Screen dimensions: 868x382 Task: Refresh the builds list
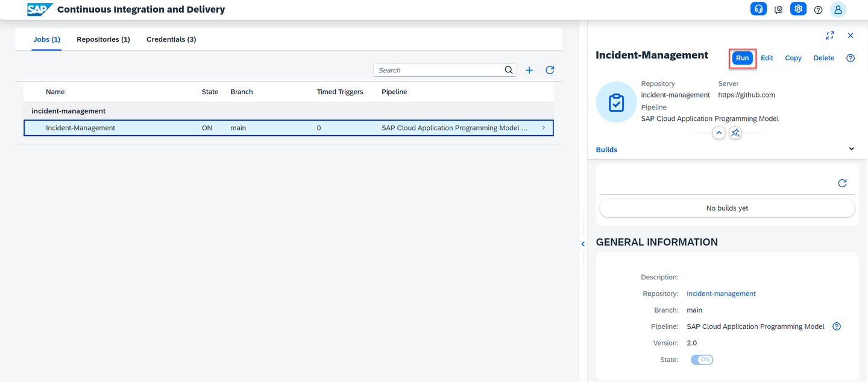point(843,183)
